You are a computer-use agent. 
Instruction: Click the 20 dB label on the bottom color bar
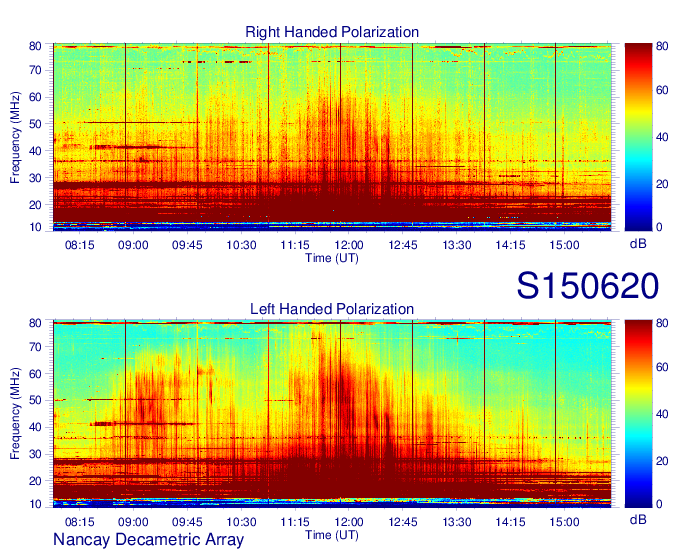coord(662,461)
